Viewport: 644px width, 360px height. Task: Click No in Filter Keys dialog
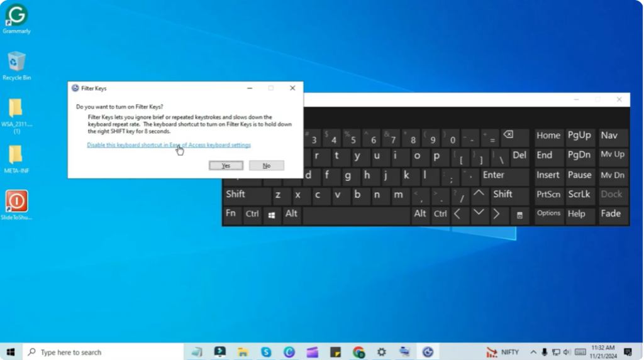coord(266,165)
